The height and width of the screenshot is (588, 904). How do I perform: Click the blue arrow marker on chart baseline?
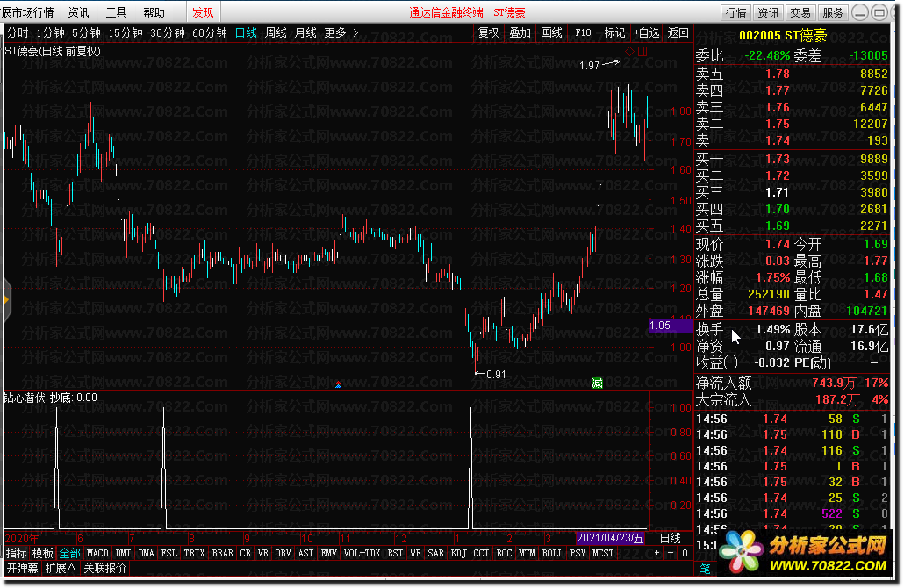click(339, 384)
